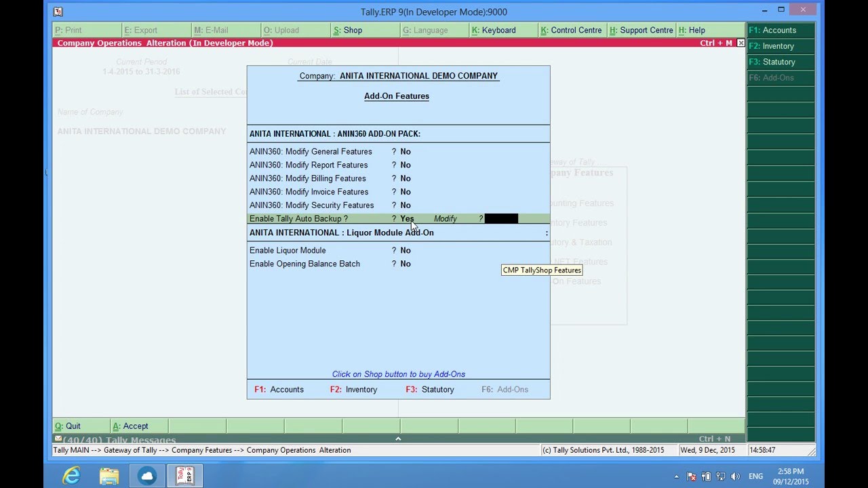868x488 pixels.
Task: Click Liquor Module Add-On section header
Action: [x=341, y=232]
